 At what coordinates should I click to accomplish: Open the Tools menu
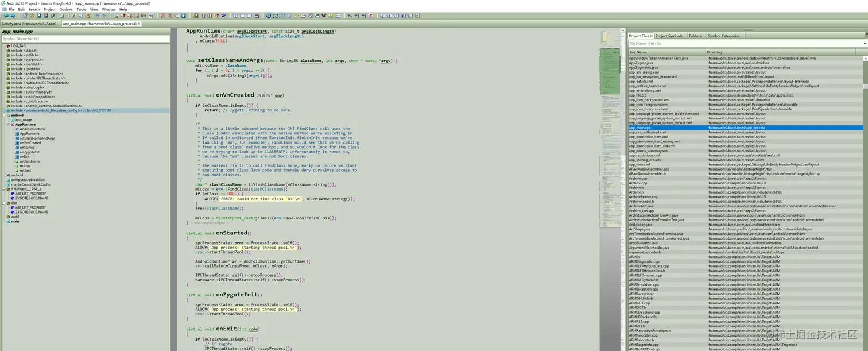[x=82, y=9]
